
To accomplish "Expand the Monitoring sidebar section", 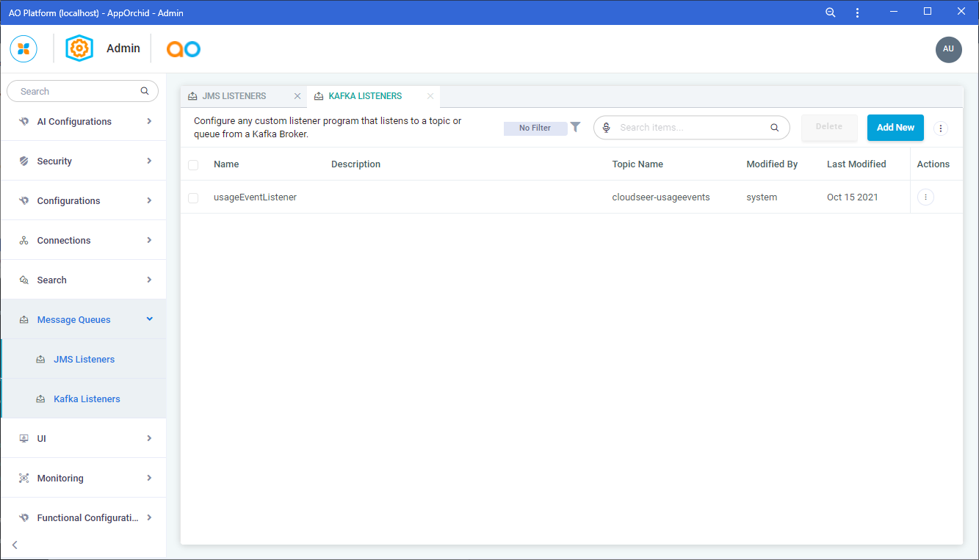I will (x=83, y=479).
